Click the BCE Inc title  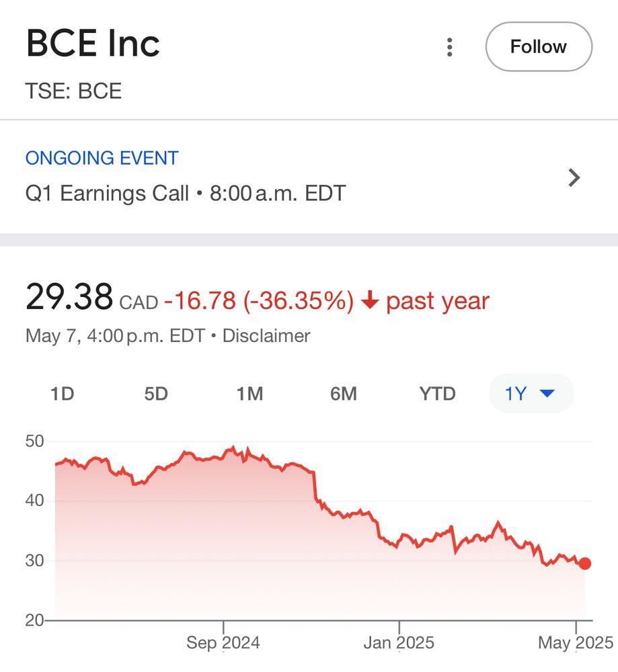(x=93, y=43)
